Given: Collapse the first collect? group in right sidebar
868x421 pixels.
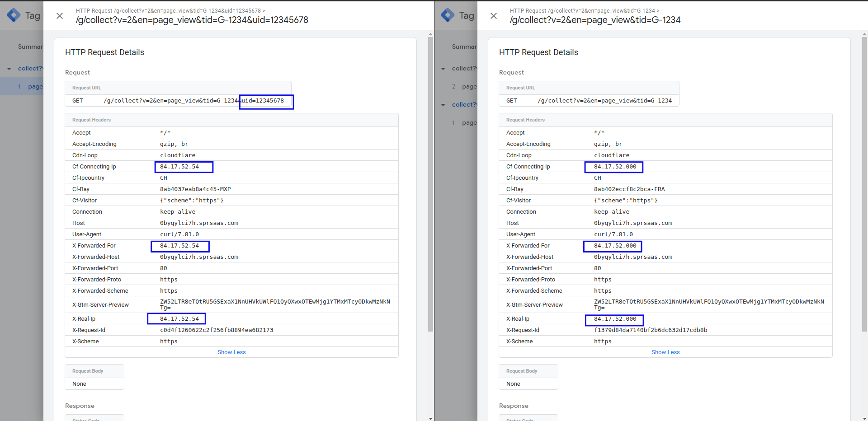Looking at the screenshot, I should [x=443, y=68].
